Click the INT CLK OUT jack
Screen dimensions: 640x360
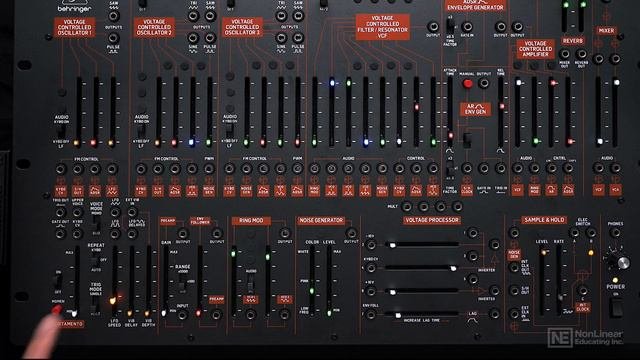coord(514,268)
